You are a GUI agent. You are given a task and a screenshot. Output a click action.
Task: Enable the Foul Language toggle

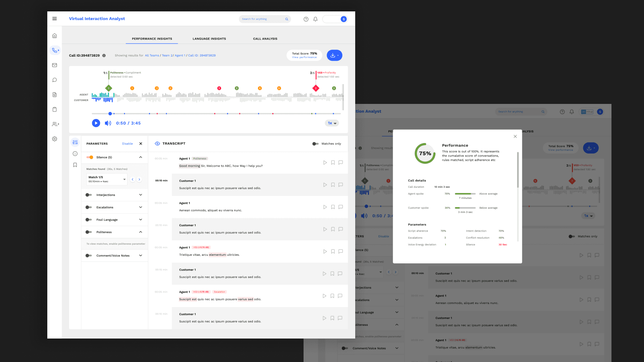tap(89, 220)
